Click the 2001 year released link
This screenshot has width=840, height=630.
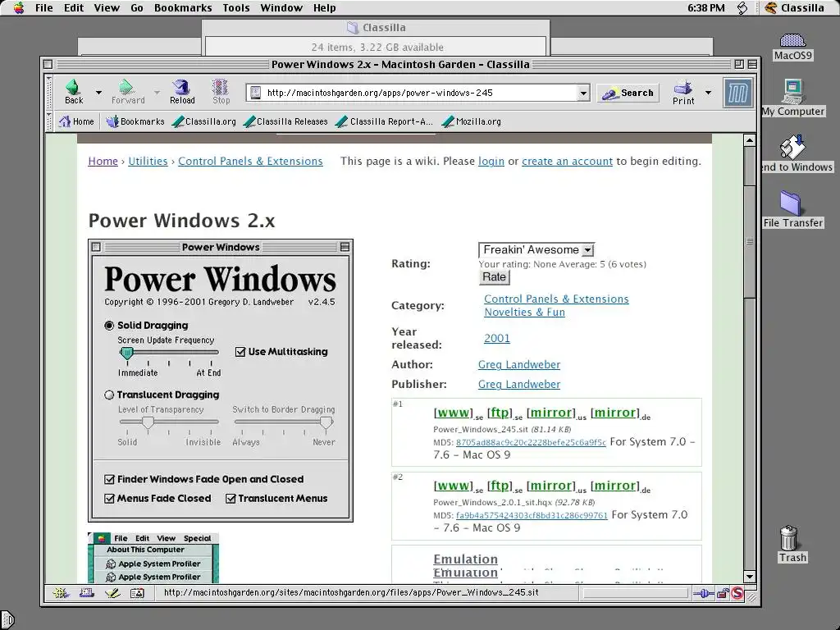pyautogui.click(x=497, y=339)
